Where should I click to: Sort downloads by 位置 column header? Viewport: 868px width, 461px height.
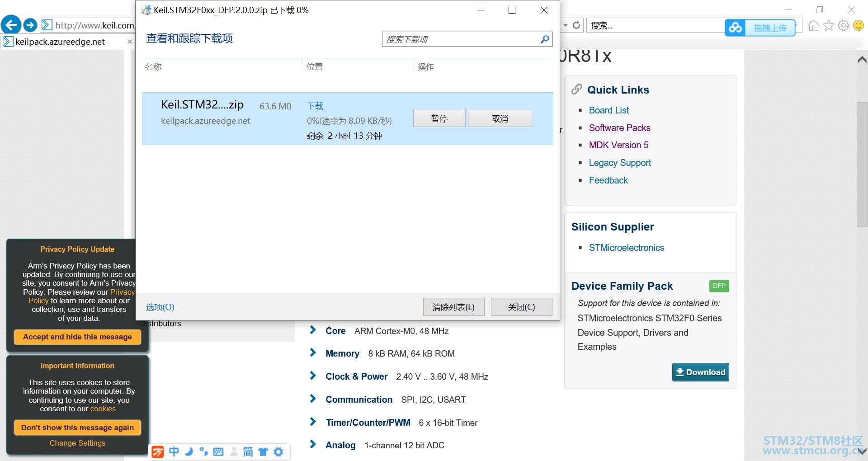pyautogui.click(x=315, y=67)
